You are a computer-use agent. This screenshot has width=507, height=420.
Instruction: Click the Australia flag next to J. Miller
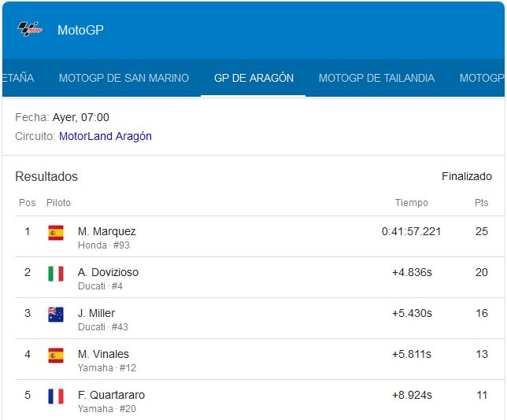click(x=56, y=315)
